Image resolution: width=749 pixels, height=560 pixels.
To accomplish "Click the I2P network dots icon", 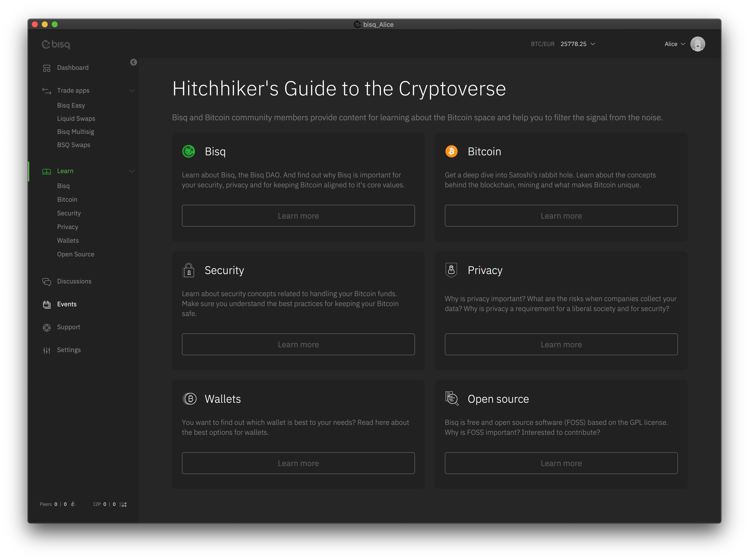I will point(123,505).
